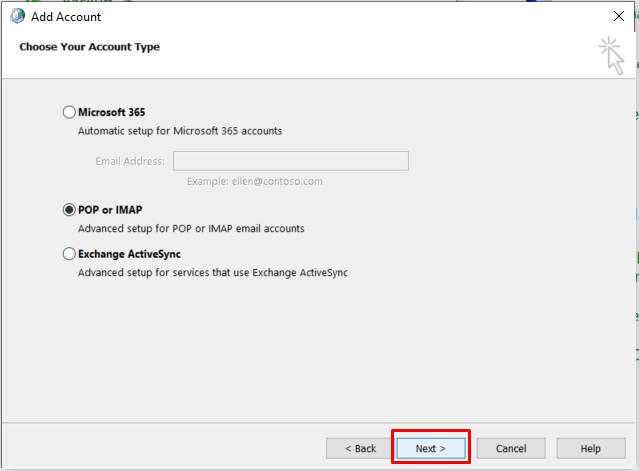
Task: Click the Exchange ActiveSync services description text
Action: [213, 273]
